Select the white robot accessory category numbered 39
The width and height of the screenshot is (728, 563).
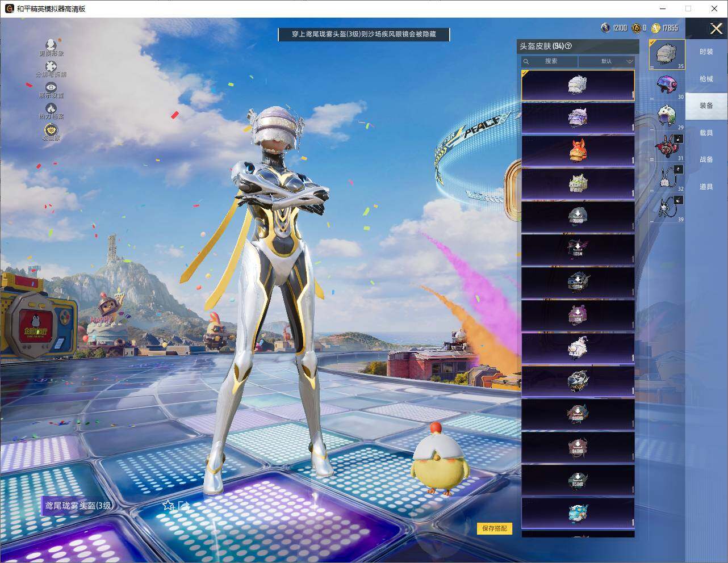[667, 208]
